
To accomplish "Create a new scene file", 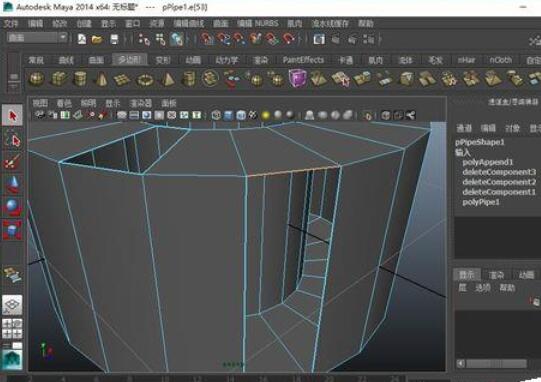I will pyautogui.click(x=82, y=39).
